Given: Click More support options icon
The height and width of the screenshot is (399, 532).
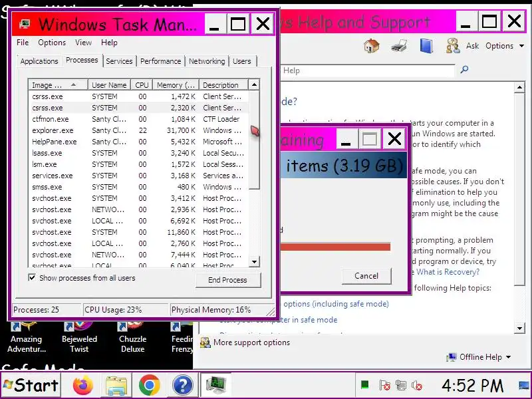Looking at the screenshot, I should click(205, 342).
